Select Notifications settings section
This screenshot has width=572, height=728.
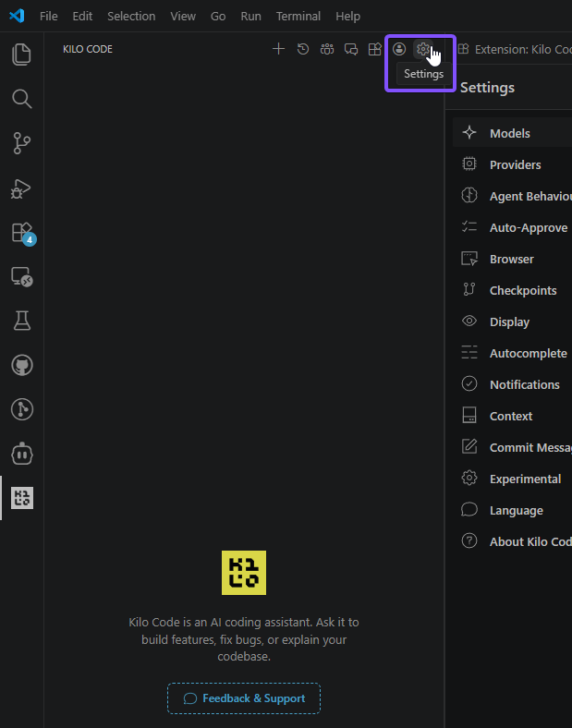pyautogui.click(x=513, y=384)
